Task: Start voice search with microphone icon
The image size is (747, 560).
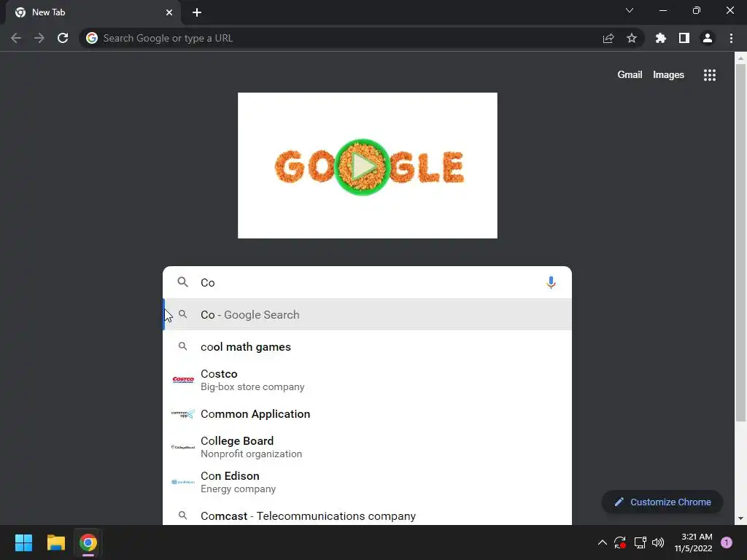Action: pyautogui.click(x=551, y=282)
